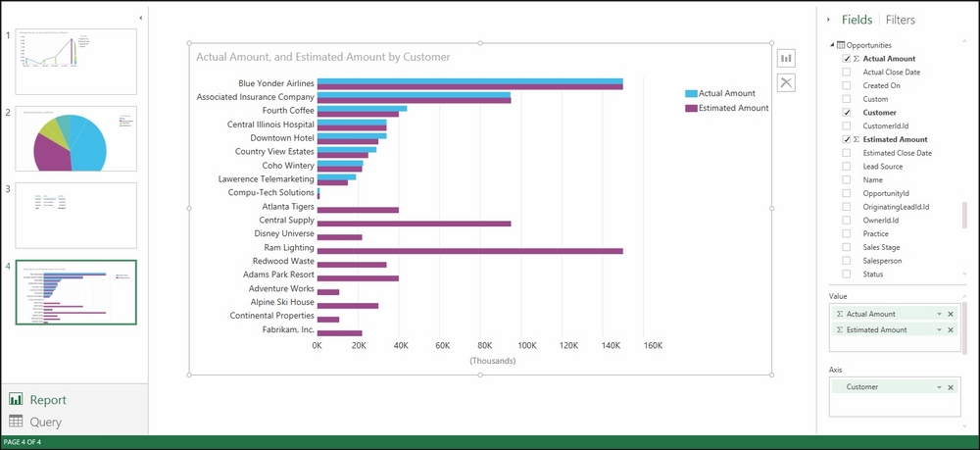980x450 pixels.
Task: Check the Lead Source field
Action: click(847, 167)
